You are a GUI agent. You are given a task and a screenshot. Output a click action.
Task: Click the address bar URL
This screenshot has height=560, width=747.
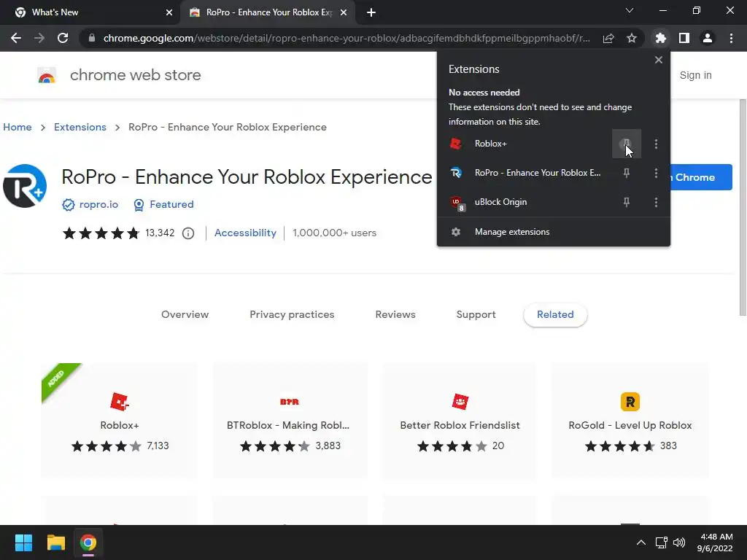coord(347,38)
